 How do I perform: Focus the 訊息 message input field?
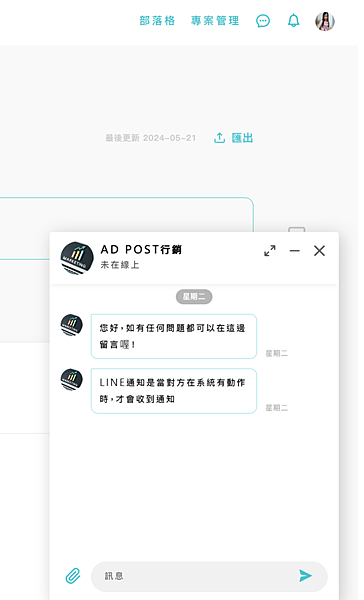click(209, 576)
